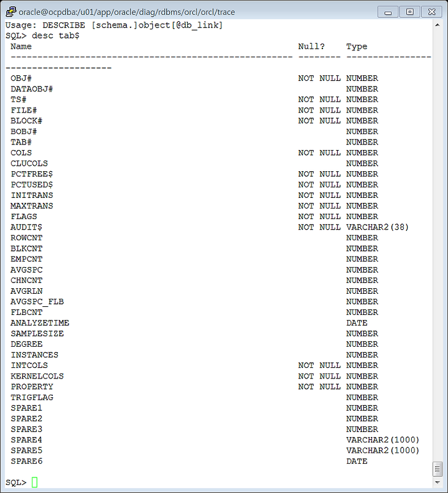Close the oracle@ocpdba terminal window
Viewport: 448px width, 493px height.
click(432, 12)
